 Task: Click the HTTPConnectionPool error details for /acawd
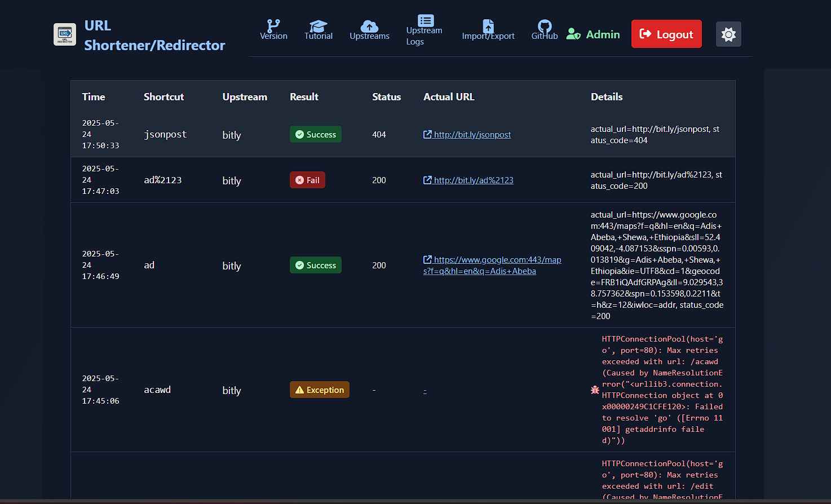pyautogui.click(x=662, y=390)
